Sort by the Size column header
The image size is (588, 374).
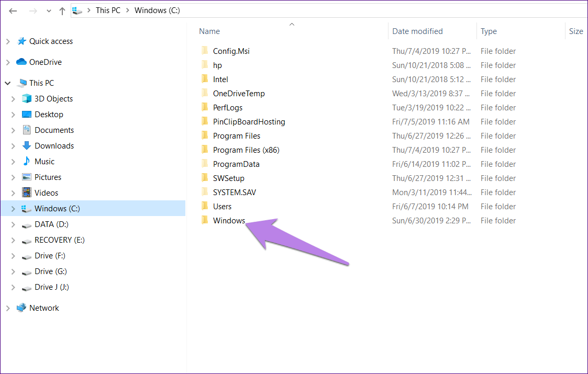coord(575,31)
